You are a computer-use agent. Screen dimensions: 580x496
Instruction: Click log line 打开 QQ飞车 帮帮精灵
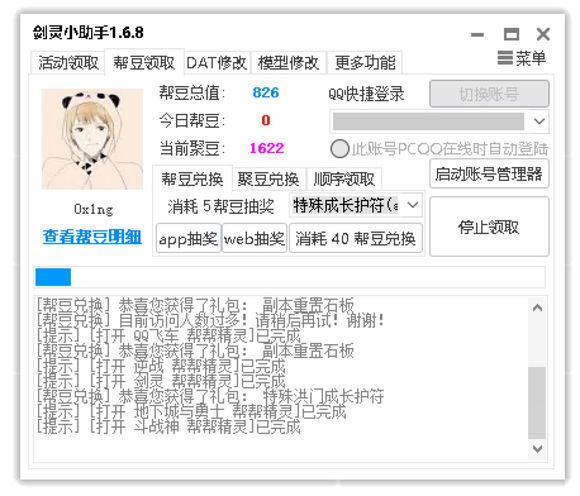(x=168, y=335)
